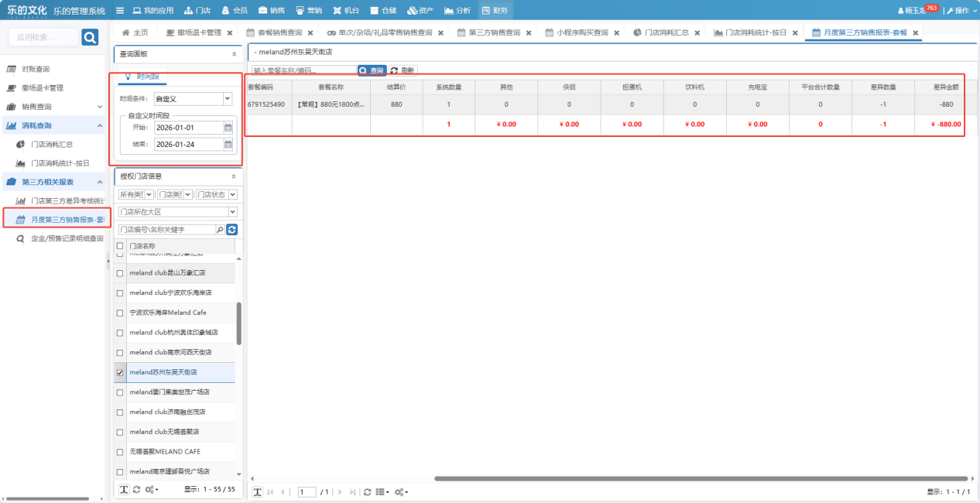Viewport: 980px width, 503px height.
Task: Click magnifier icon in store keyword field
Action: (x=220, y=230)
